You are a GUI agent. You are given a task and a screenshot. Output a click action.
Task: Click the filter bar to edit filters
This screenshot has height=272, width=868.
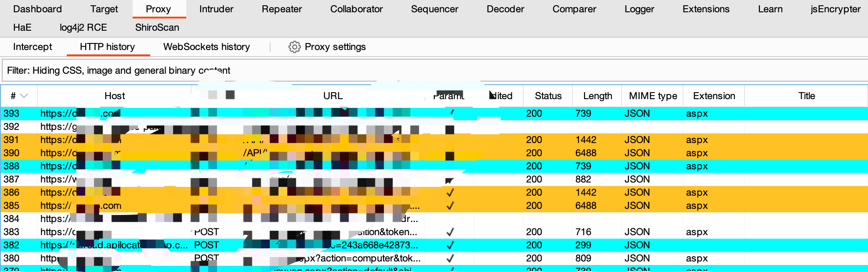(x=434, y=70)
